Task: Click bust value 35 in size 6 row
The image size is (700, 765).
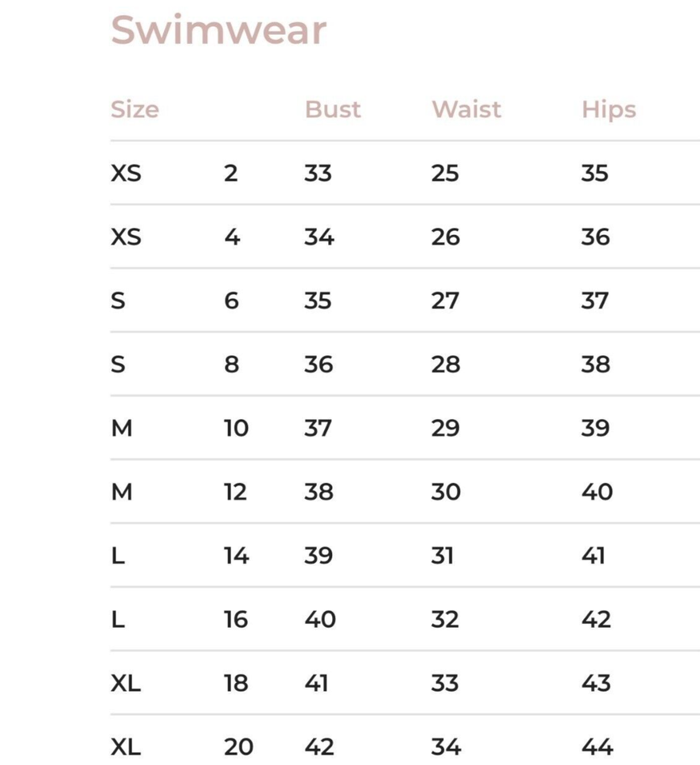Action: [x=318, y=300]
